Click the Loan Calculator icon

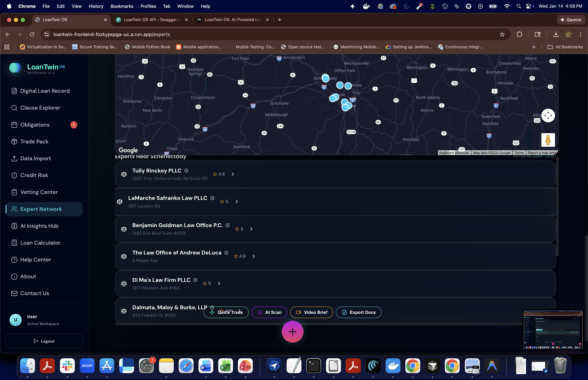pyautogui.click(x=14, y=243)
